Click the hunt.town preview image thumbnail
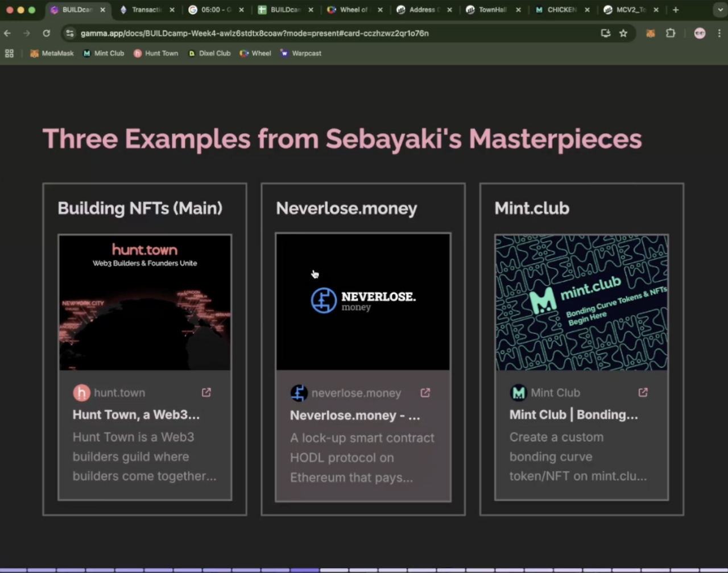Screen dimensions: 728x573 pos(144,302)
